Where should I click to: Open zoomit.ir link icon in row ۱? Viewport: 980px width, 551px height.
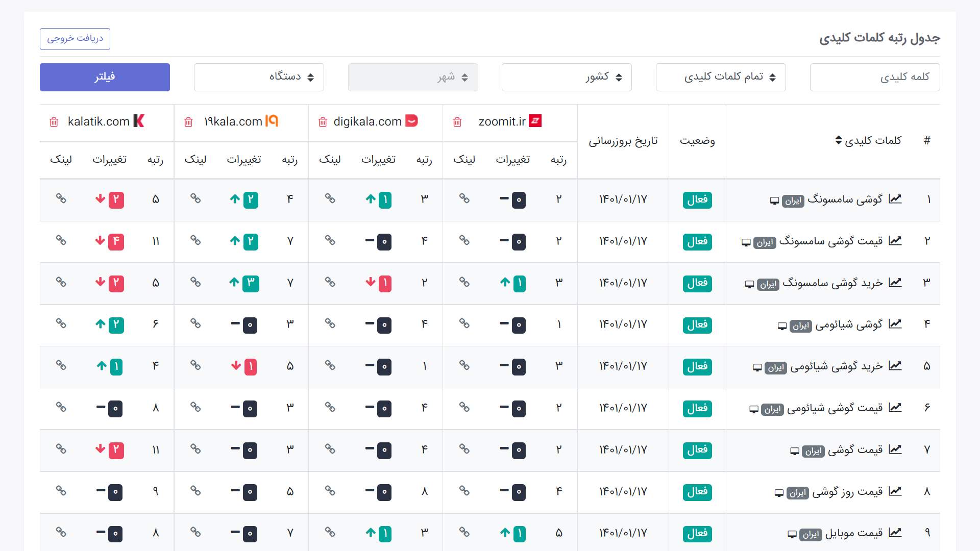pos(464,198)
